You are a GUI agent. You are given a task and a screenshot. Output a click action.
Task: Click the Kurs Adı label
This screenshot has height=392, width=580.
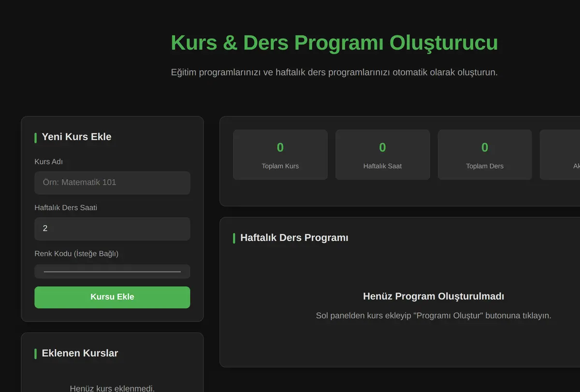click(x=48, y=161)
